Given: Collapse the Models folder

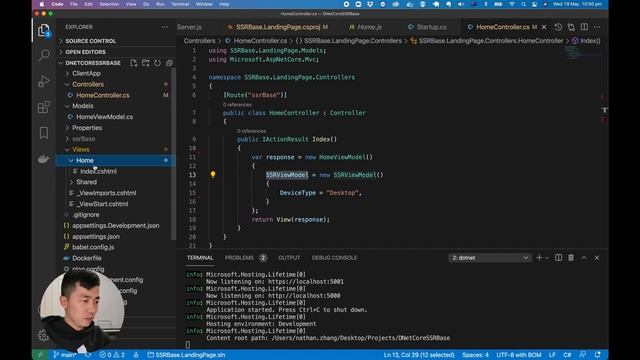Looking at the screenshot, I should click(82, 106).
